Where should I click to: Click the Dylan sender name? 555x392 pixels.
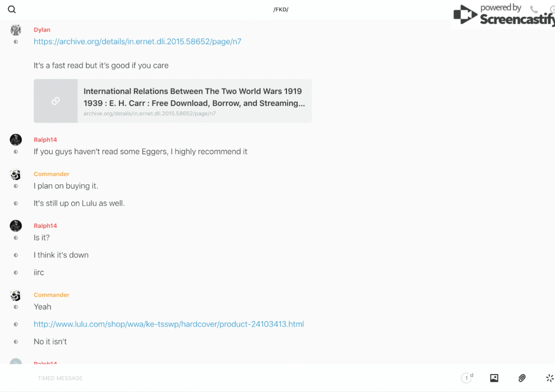pyautogui.click(x=42, y=30)
